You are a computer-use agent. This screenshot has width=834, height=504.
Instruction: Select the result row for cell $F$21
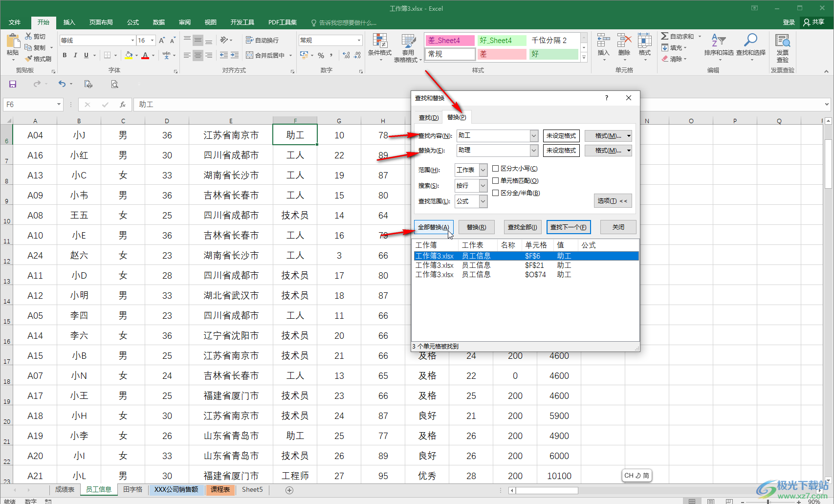526,265
